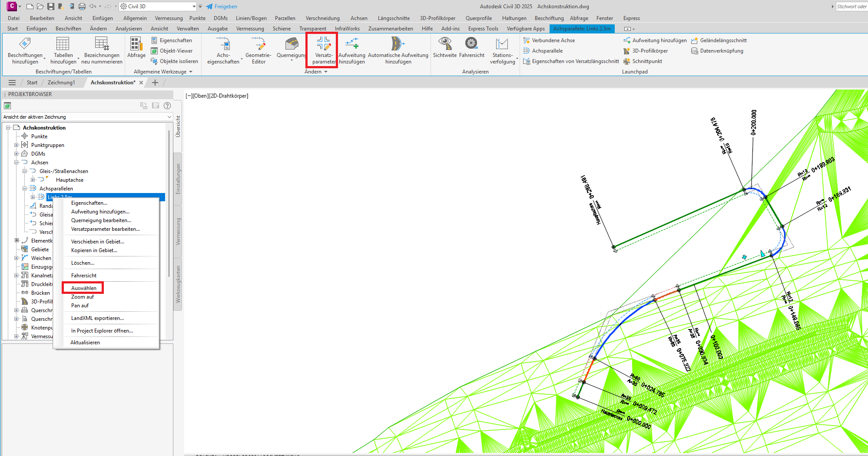Open the Datei menu
Viewport: 868px width, 456px height.
13,18
